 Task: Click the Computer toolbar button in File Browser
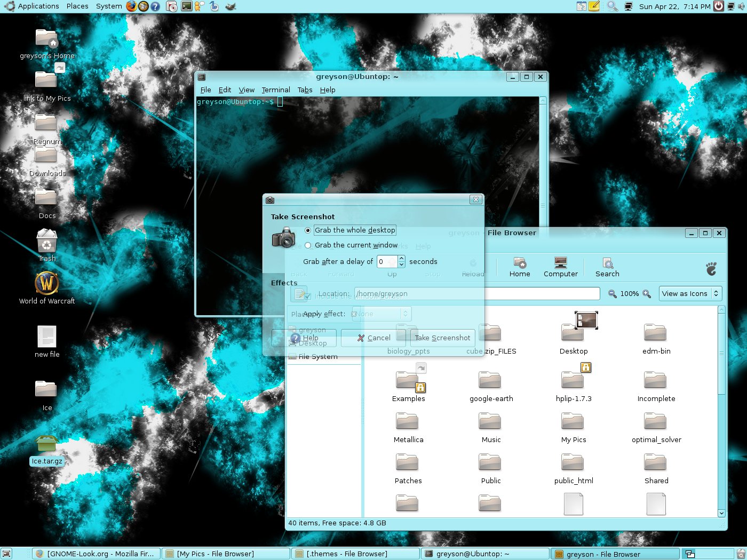click(560, 267)
